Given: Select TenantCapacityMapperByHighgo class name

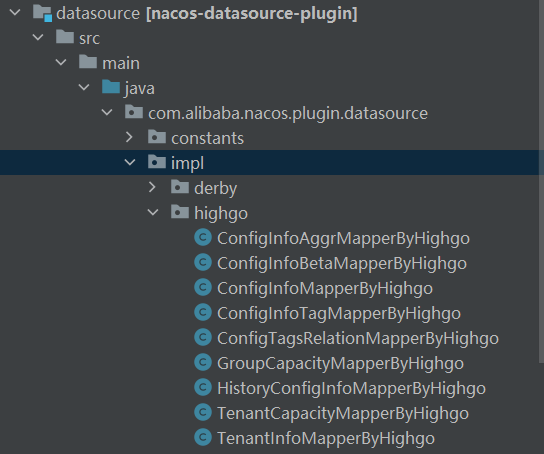Looking at the screenshot, I should tap(343, 413).
